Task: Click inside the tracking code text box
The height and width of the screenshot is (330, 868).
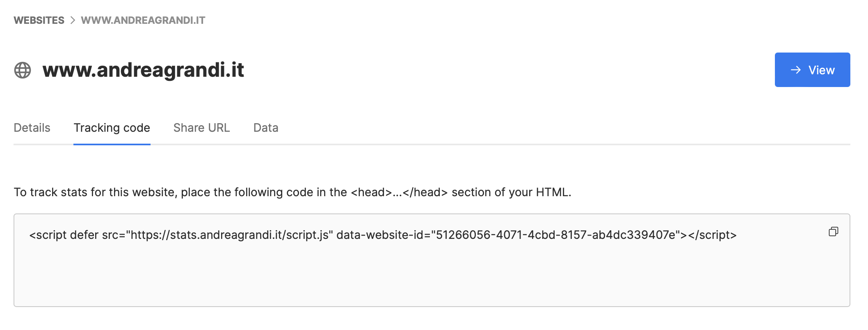Action: [x=432, y=260]
